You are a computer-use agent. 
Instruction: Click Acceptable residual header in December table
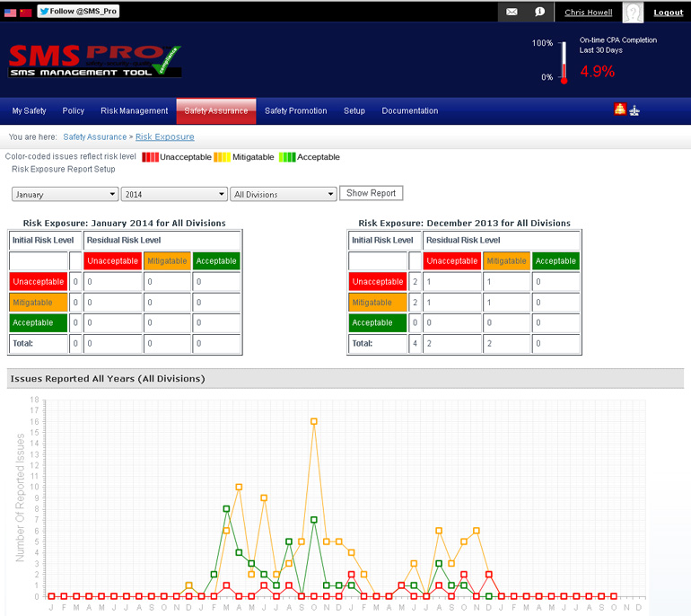point(555,261)
